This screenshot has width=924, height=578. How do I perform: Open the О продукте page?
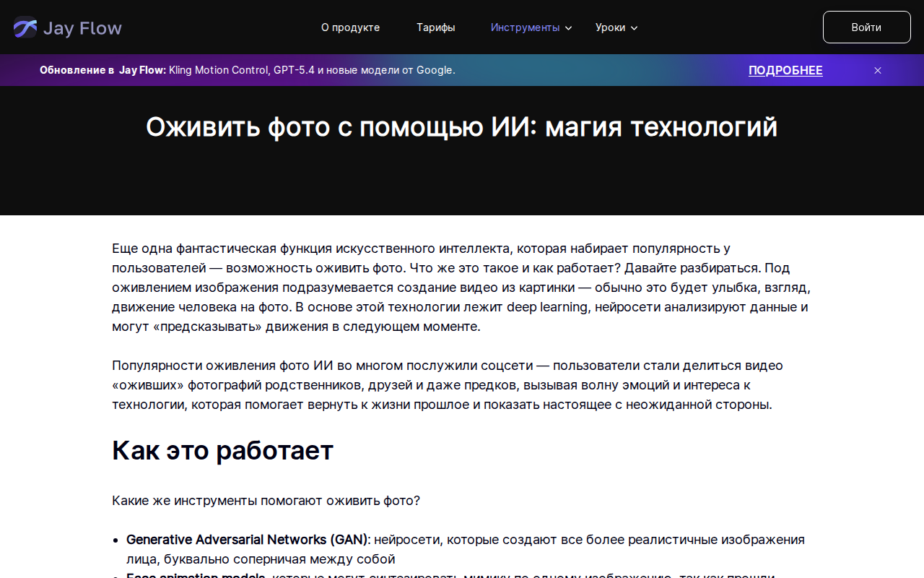click(x=350, y=27)
